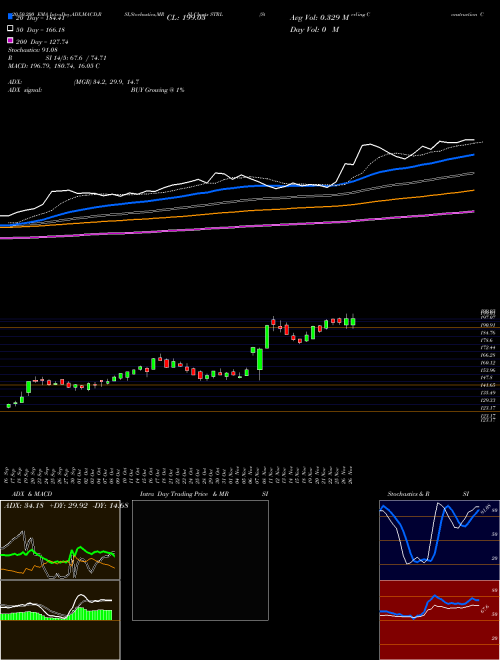This screenshot has width=500, height=660.
Task: Click the ADX indicator chart panel
Action: (60, 540)
